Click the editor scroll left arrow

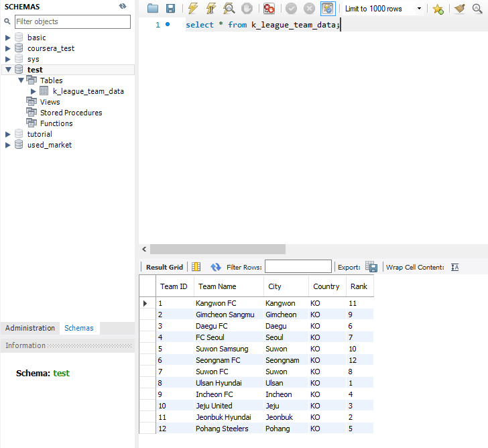144,249
